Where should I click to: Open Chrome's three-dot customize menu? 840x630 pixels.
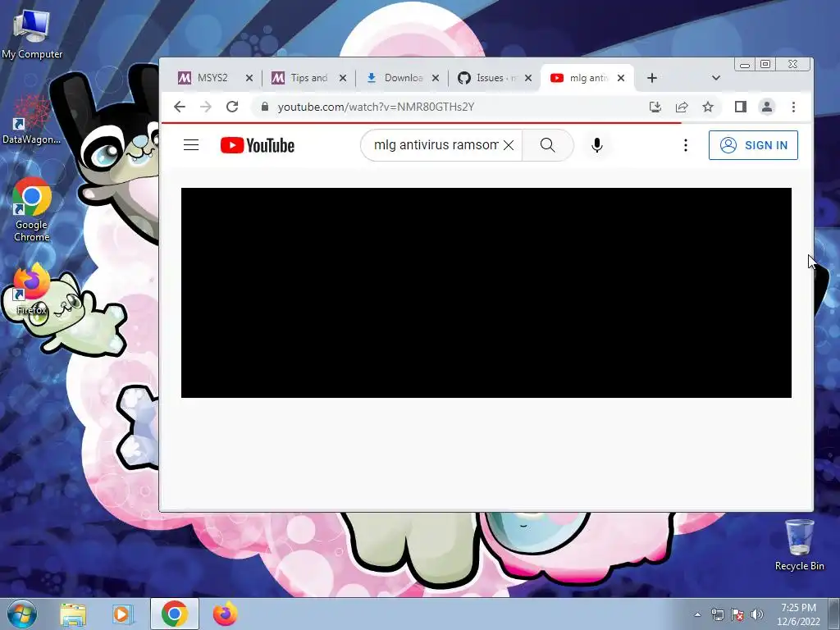[x=793, y=107]
